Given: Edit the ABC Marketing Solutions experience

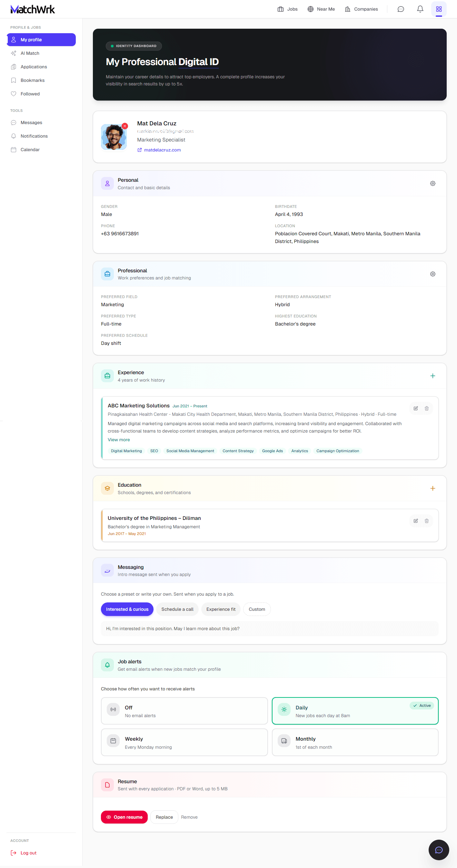Looking at the screenshot, I should click(415, 408).
